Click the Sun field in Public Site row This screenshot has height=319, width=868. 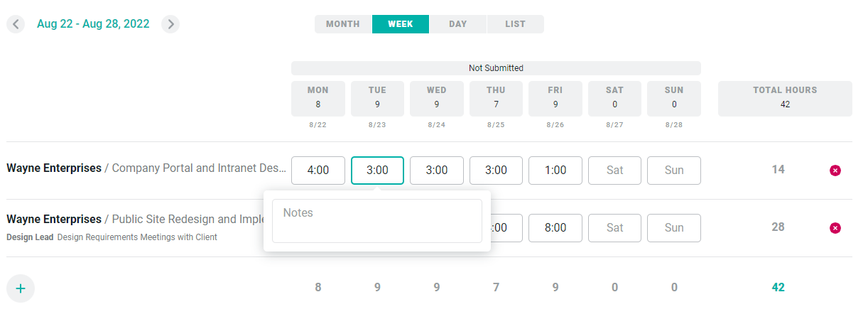point(674,228)
